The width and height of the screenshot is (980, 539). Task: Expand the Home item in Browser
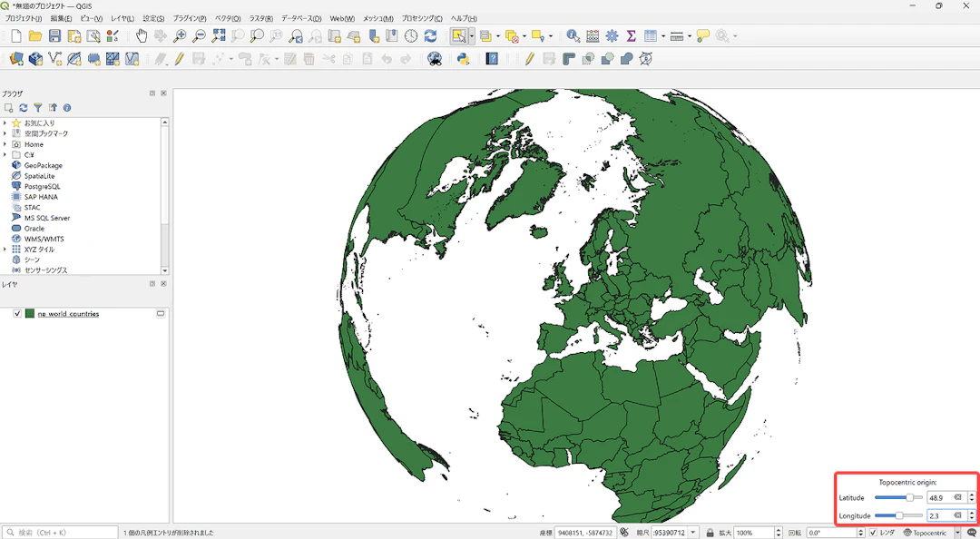5,143
